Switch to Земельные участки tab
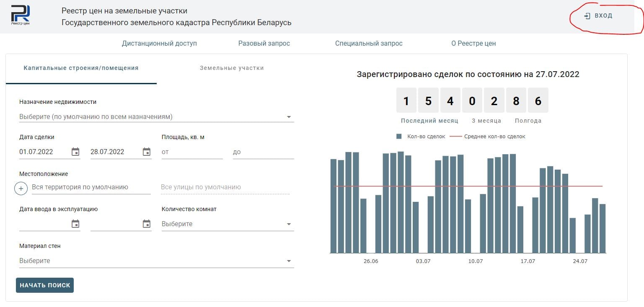 232,68
